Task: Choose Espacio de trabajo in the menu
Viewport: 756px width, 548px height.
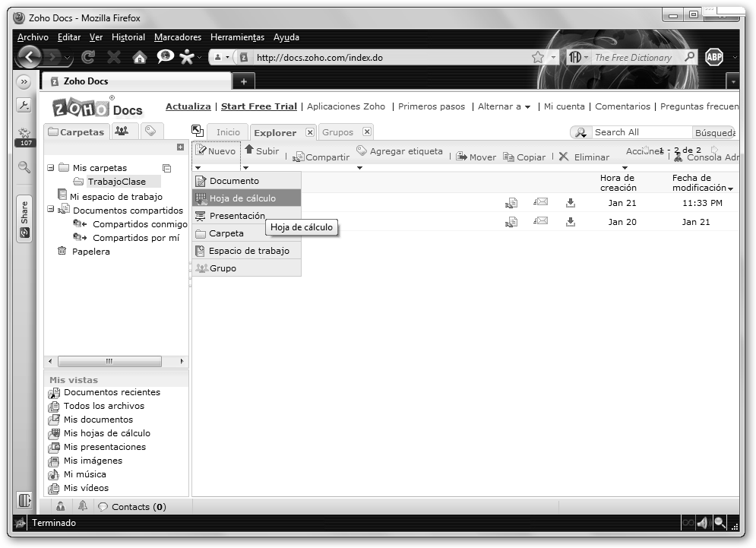Action: [248, 251]
